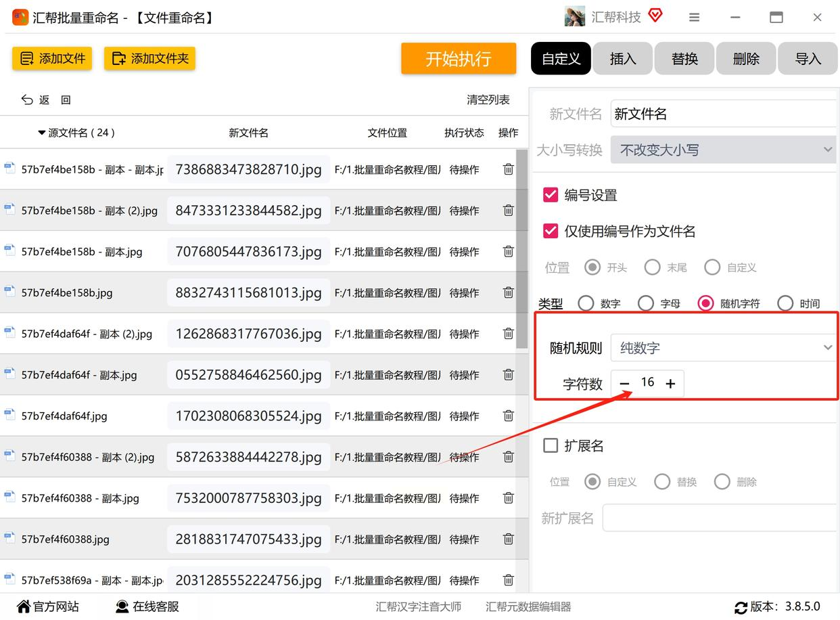840x620 pixels.
Task: Enable the 扩展名 checkbox
Action: pos(551,445)
